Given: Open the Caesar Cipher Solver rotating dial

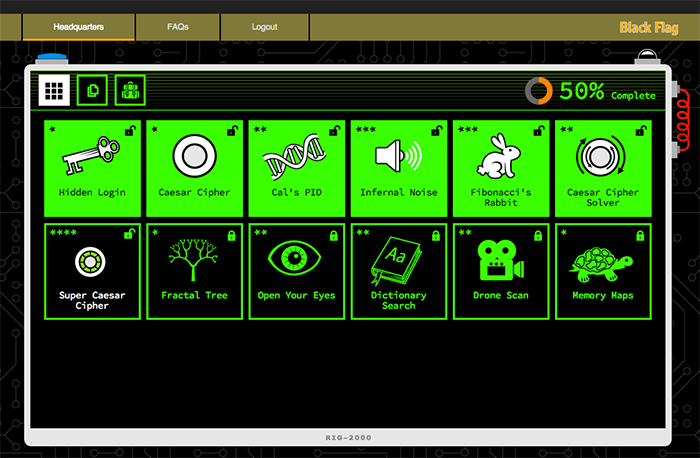Looking at the screenshot, I should 600,156.
